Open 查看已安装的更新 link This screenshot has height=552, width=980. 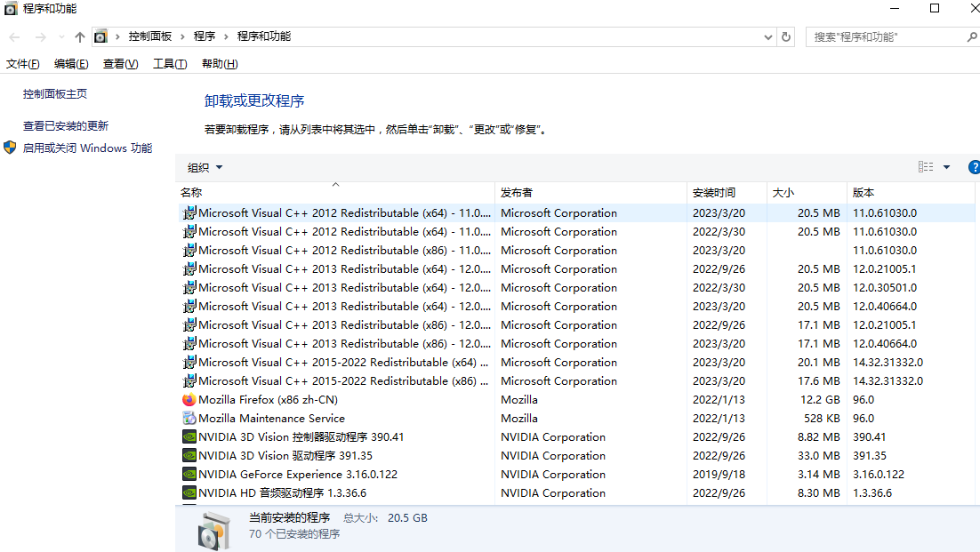pyautogui.click(x=66, y=126)
